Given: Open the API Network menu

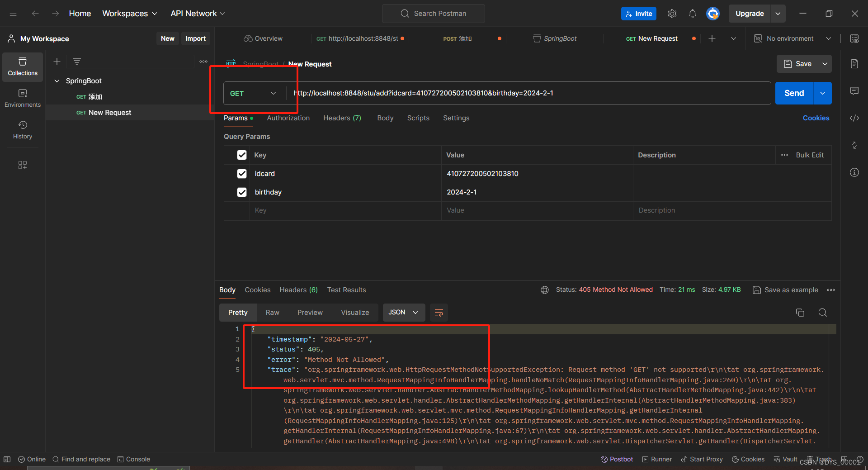Looking at the screenshot, I should (x=198, y=14).
